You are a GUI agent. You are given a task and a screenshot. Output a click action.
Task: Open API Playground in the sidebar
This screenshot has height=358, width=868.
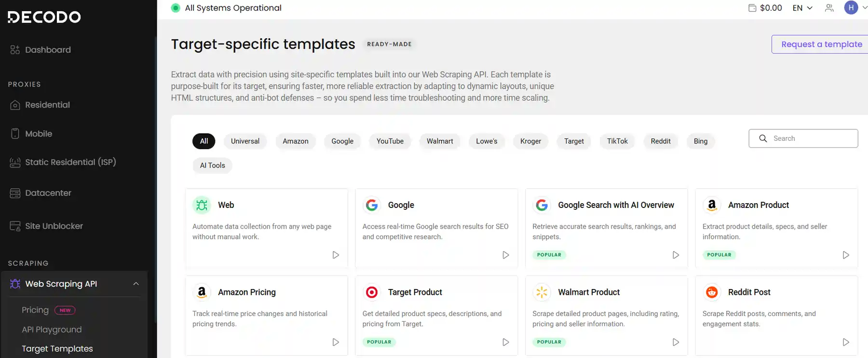[52, 330]
